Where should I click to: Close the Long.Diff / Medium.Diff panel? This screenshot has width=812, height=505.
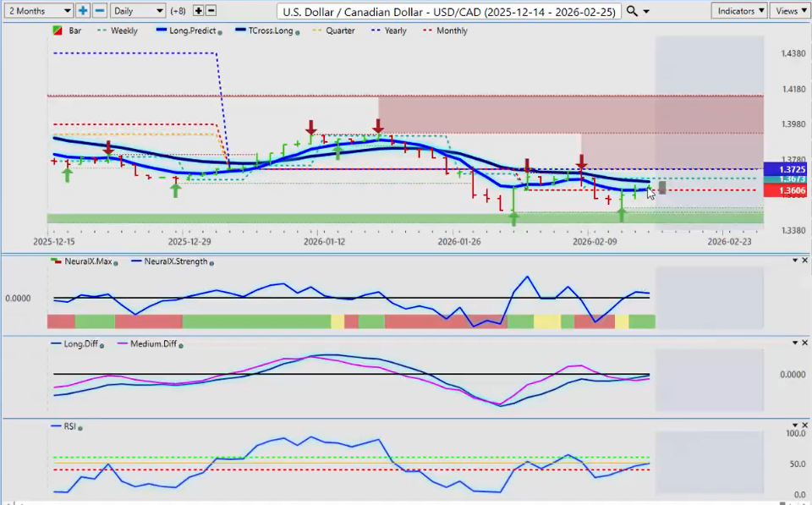pyautogui.click(x=804, y=343)
